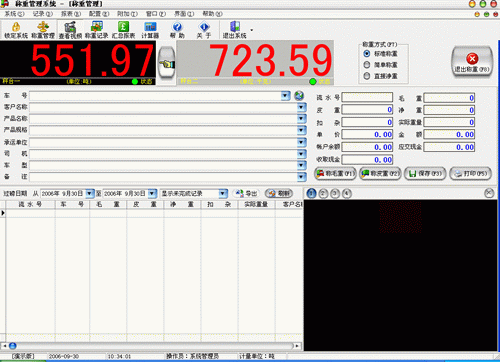The width and height of the screenshot is (500, 362).
Task: Click the 退出系统 exit door icon
Action: coord(235,27)
